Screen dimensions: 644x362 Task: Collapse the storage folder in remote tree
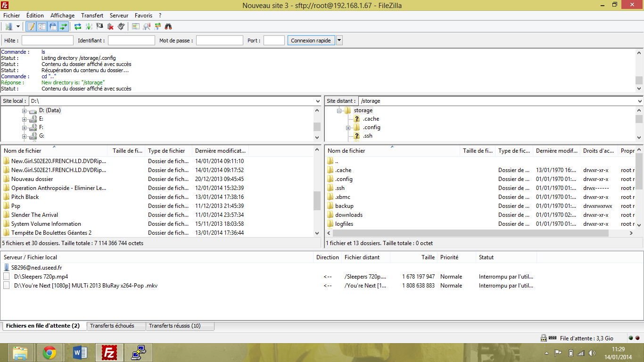click(x=339, y=111)
